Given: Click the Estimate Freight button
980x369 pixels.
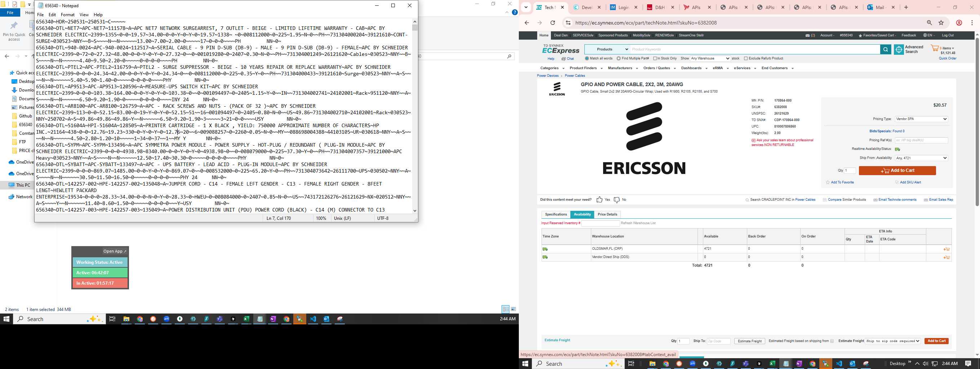Looking at the screenshot, I should click(749, 341).
